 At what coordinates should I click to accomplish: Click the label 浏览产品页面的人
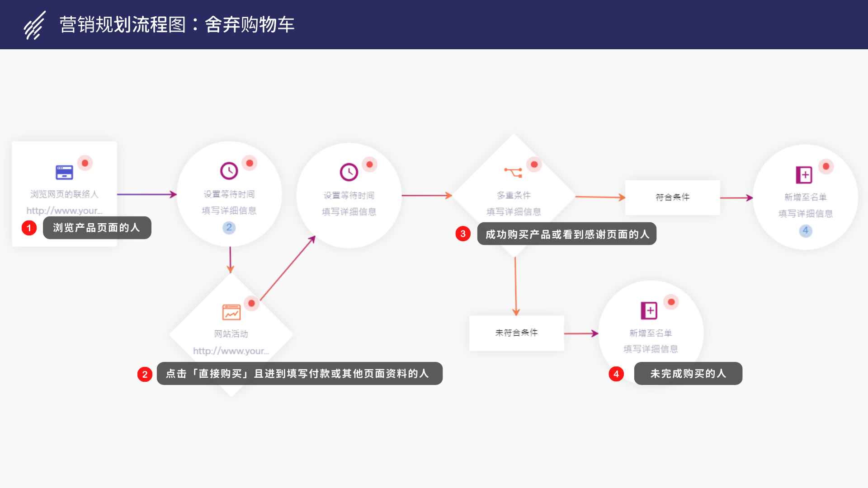pyautogui.click(x=97, y=228)
